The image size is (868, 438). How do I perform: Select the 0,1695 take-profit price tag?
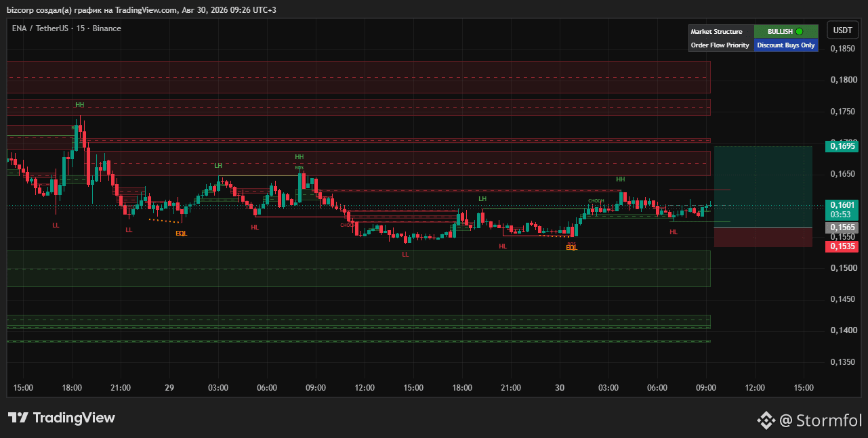pos(842,146)
